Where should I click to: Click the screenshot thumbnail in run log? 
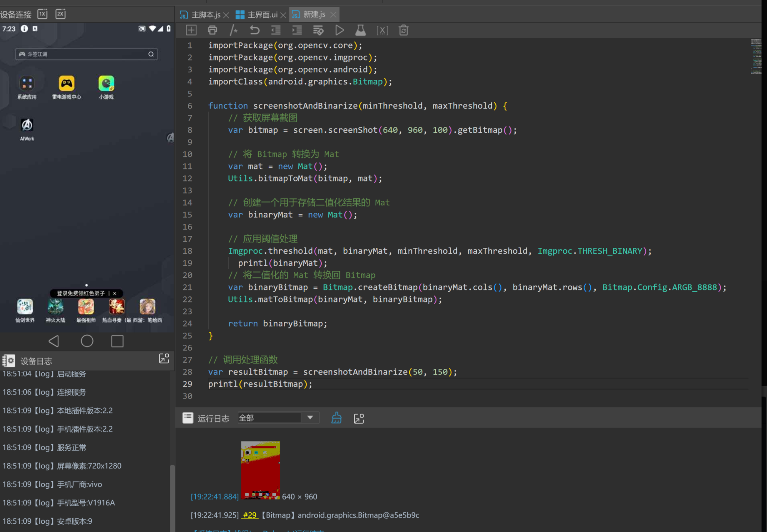pyautogui.click(x=260, y=470)
